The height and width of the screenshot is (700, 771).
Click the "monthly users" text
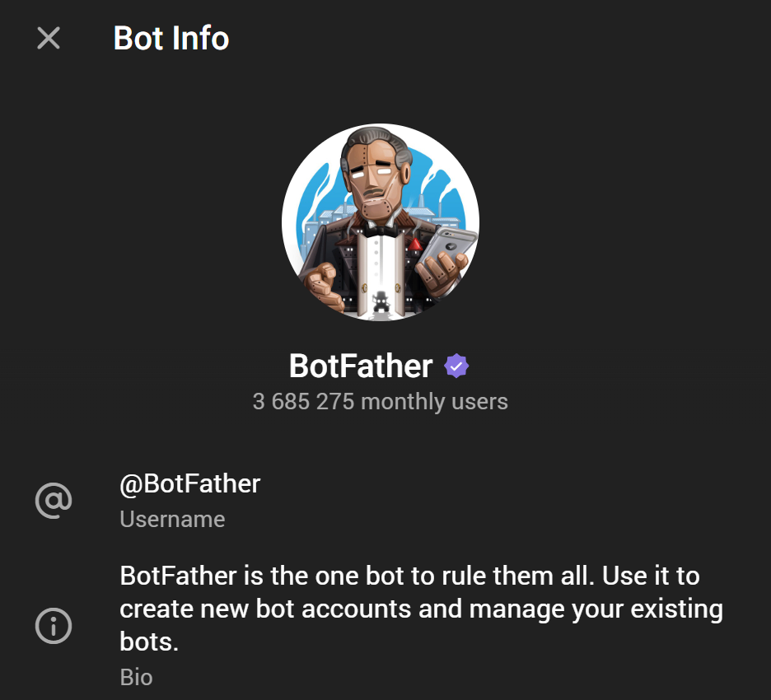(434, 402)
